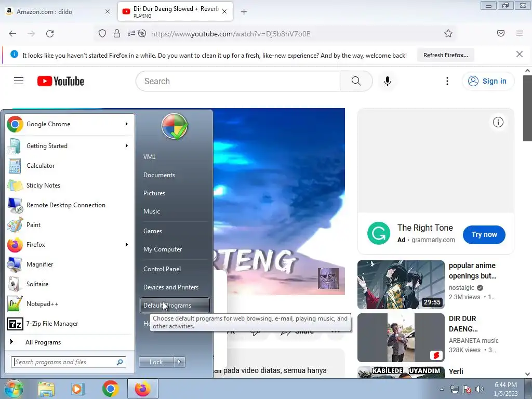Expand Getting Started submenu arrow
The height and width of the screenshot is (399, 532).
click(127, 146)
